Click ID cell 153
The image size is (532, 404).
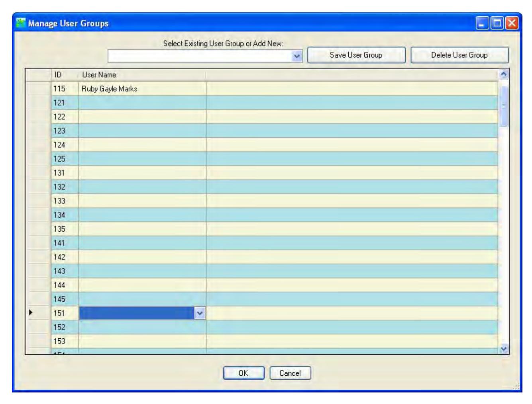pos(65,341)
